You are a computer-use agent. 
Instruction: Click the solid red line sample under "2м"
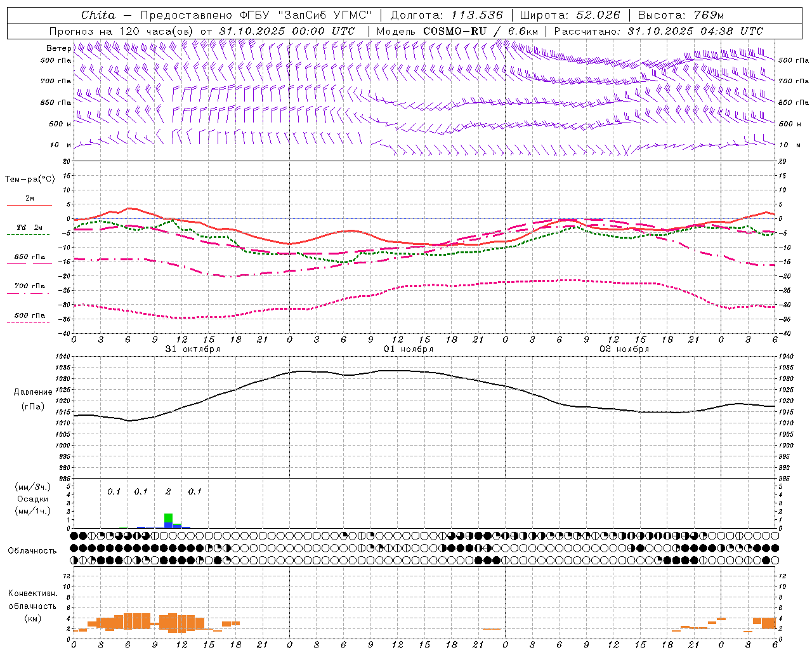click(x=29, y=206)
